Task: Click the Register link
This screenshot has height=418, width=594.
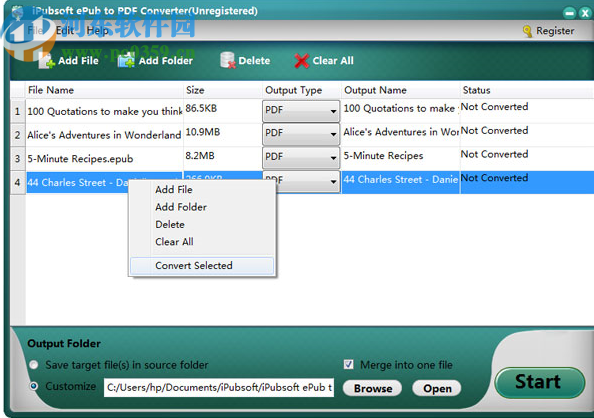Action: (x=555, y=31)
